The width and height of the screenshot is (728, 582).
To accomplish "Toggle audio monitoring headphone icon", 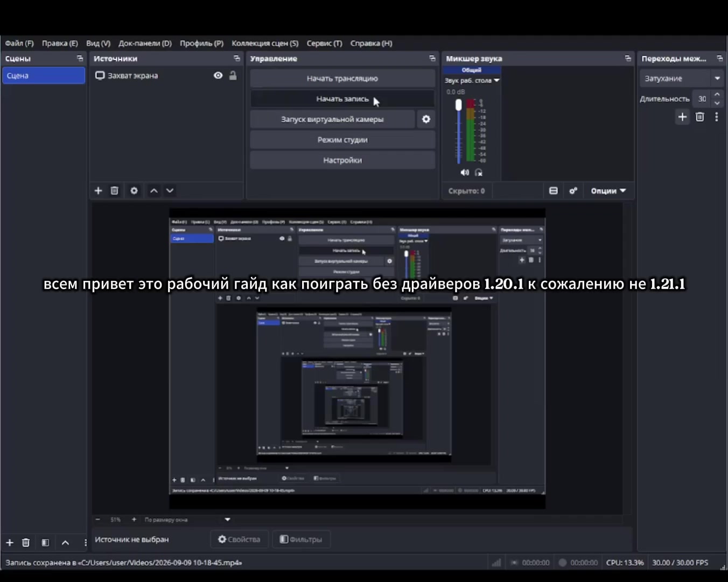I will coord(479,172).
